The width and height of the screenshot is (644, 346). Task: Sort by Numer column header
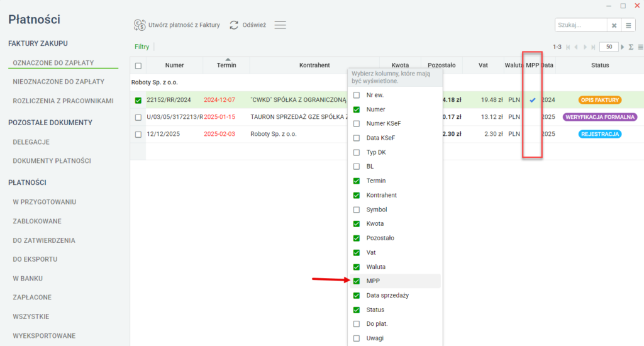coord(175,65)
